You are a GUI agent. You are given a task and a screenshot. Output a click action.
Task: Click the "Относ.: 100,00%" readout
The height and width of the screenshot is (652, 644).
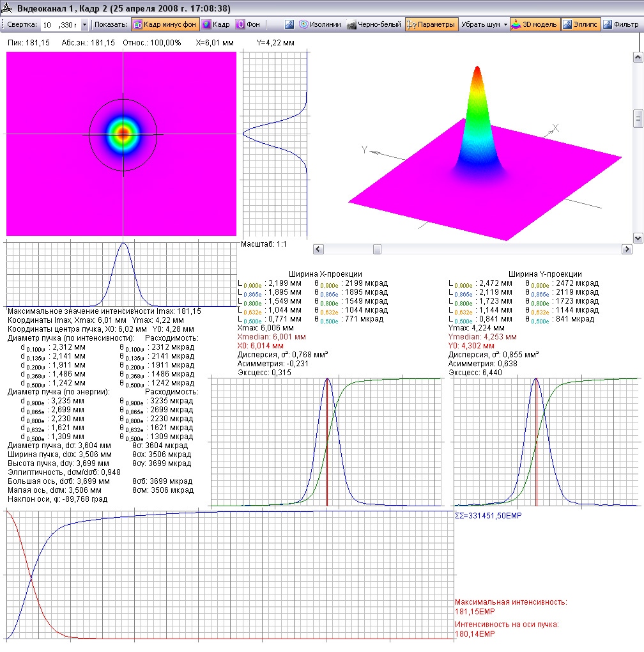[x=151, y=43]
